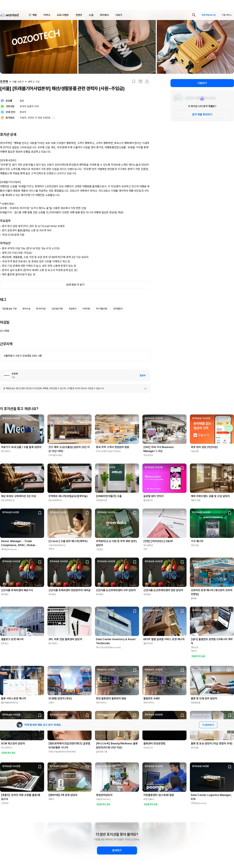Bookmark the 오프라인 운영 매니저 card
This screenshot has width=234, height=868.
click(230, 562)
